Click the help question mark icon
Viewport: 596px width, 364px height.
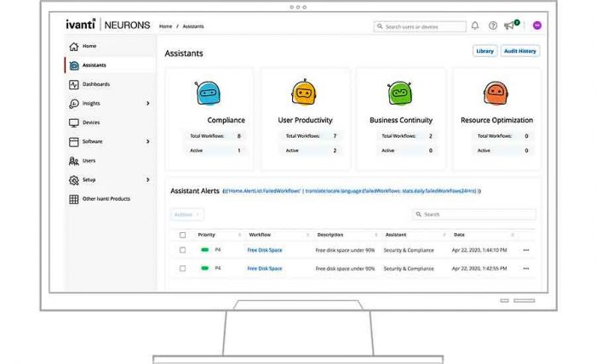tap(493, 26)
